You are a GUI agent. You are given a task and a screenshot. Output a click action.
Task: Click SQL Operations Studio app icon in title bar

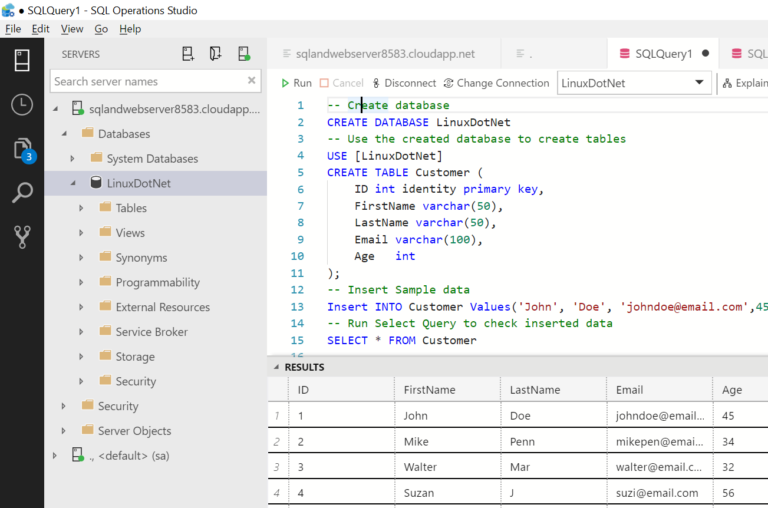[8, 10]
